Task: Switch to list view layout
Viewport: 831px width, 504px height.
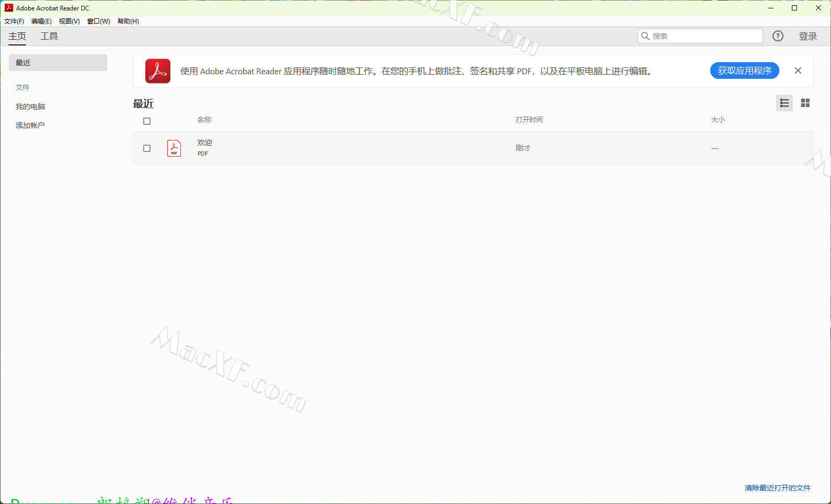Action: point(784,103)
